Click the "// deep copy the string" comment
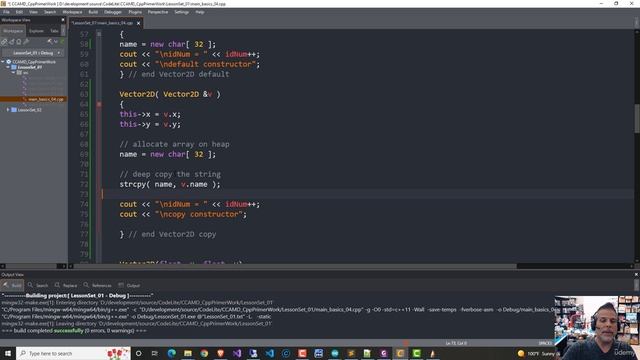This screenshot has width=640, height=360. [x=170, y=174]
